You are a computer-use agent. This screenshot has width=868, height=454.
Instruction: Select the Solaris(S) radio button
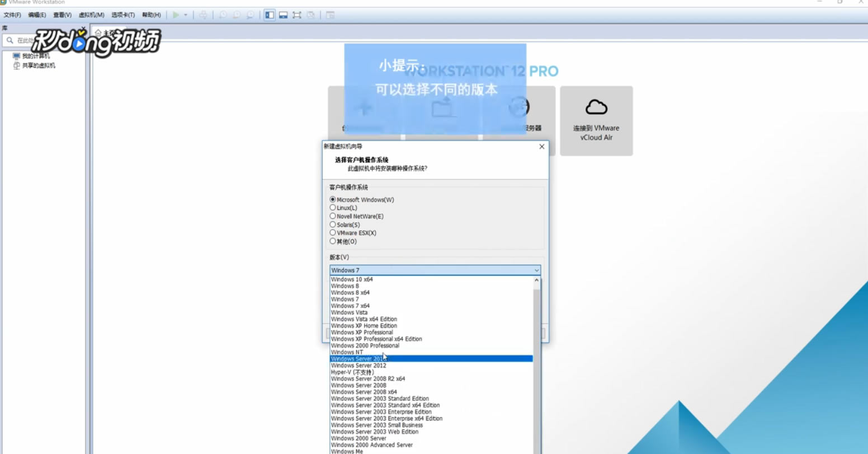click(x=333, y=224)
